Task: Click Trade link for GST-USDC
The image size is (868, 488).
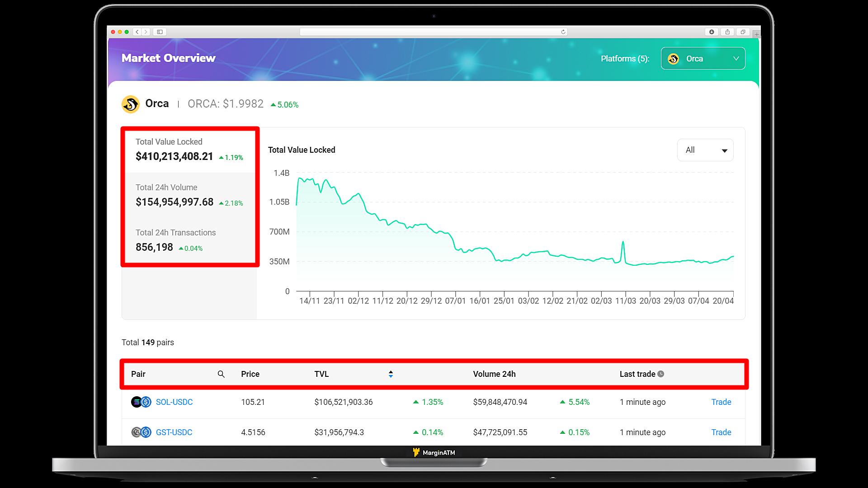Action: coord(721,432)
